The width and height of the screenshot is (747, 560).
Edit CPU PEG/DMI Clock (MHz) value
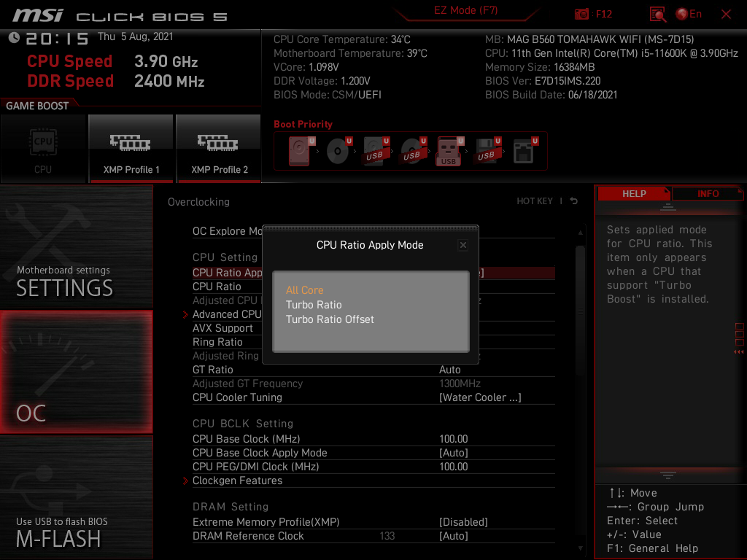click(x=453, y=466)
